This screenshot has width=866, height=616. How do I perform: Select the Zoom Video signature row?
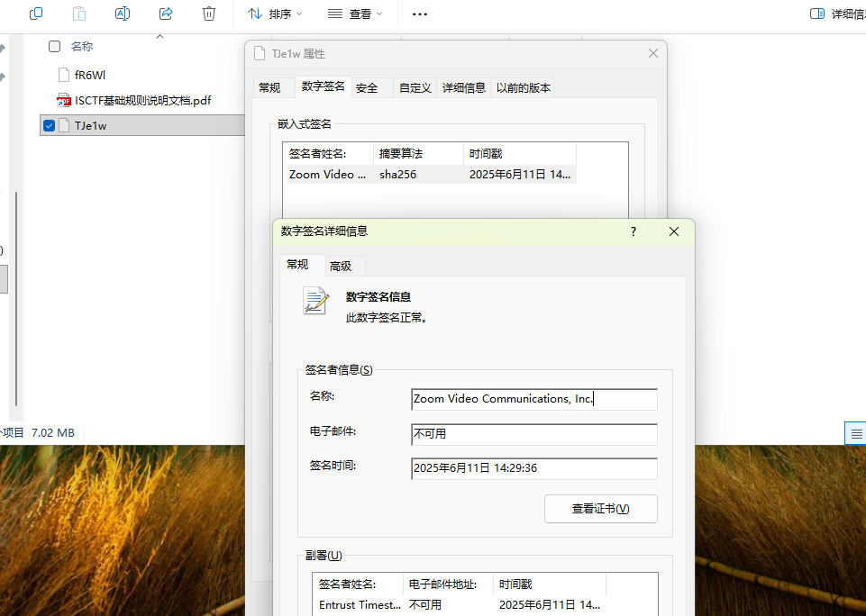click(430, 175)
